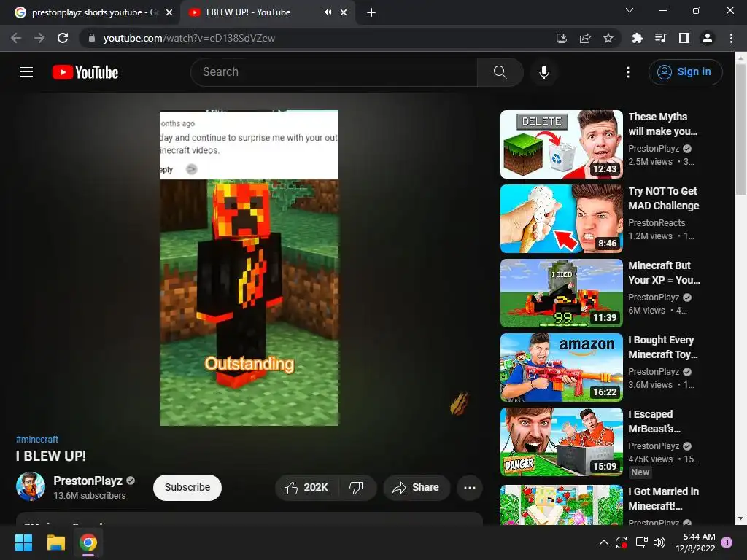
Task: Click the video player area
Action: (x=249, y=268)
